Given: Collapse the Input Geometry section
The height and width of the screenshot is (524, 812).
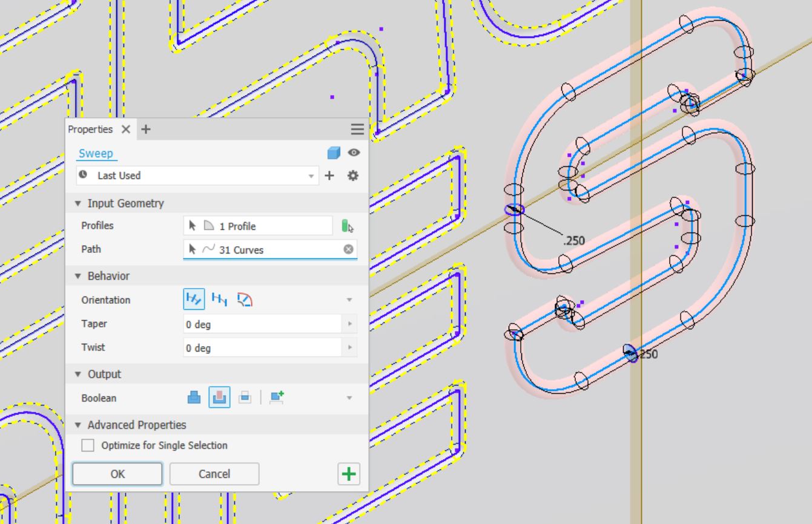Looking at the screenshot, I should (77, 203).
